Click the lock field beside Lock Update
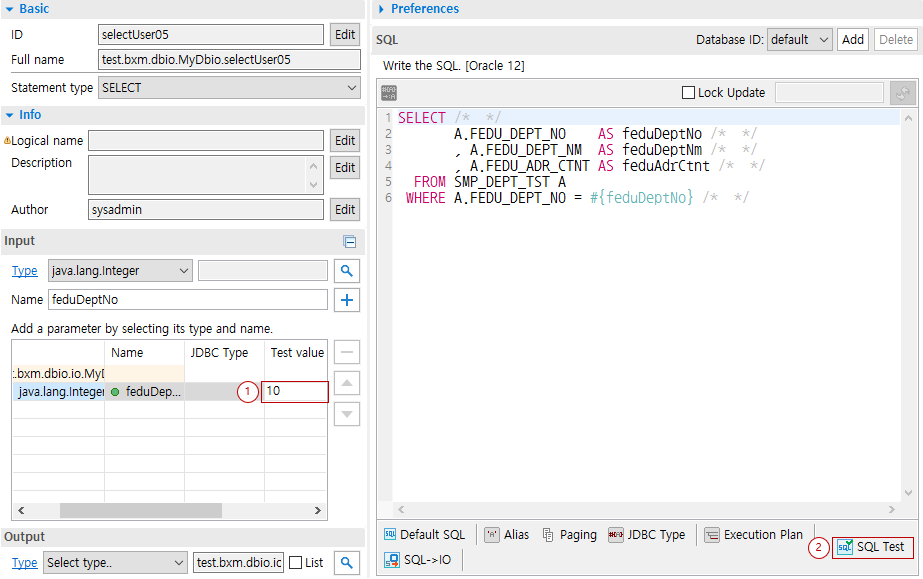The height and width of the screenshot is (579, 923). (x=829, y=93)
